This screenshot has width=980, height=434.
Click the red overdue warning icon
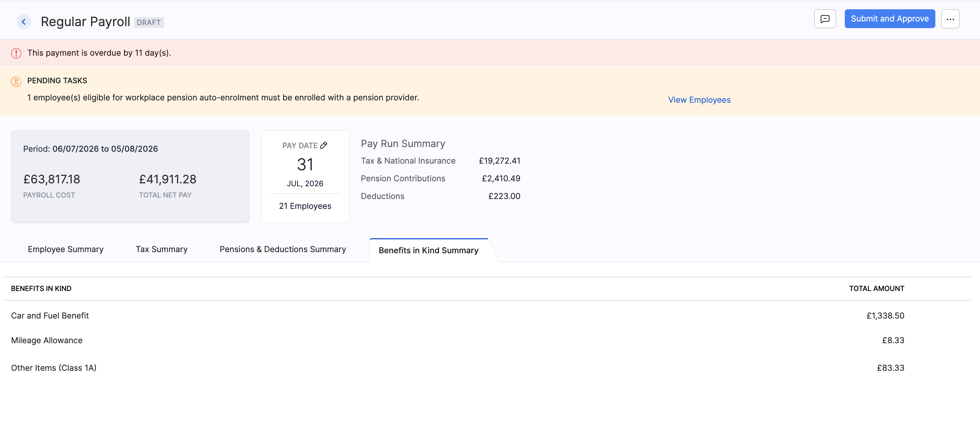pos(16,53)
